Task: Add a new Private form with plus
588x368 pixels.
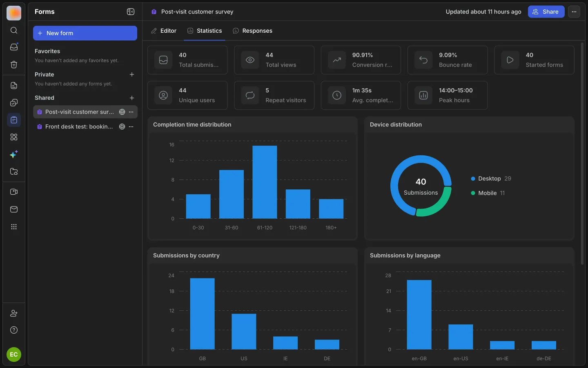Action: [132, 74]
